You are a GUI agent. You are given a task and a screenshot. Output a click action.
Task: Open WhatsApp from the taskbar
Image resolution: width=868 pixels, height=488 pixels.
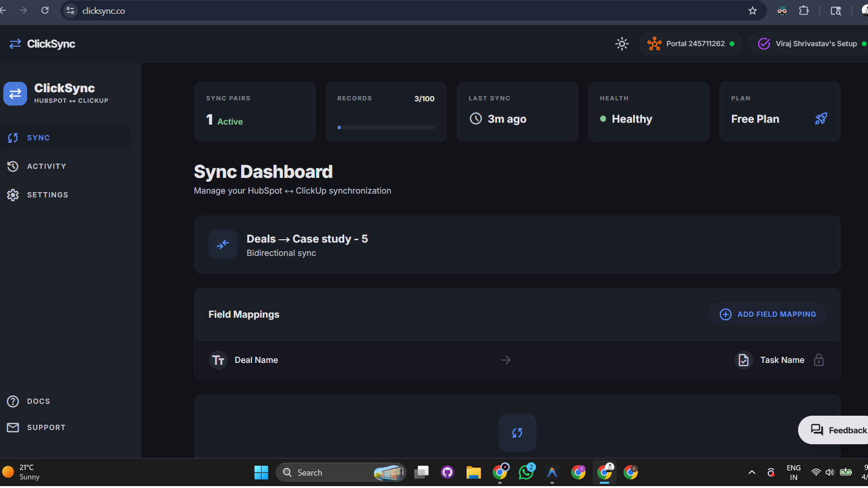[526, 472]
